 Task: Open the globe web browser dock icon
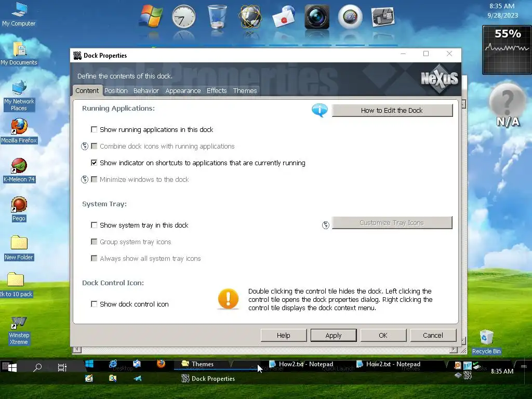pyautogui.click(x=250, y=16)
